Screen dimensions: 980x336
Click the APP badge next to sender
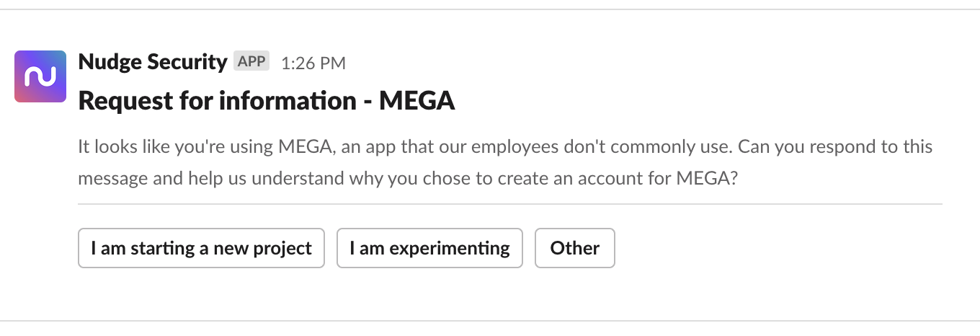(251, 62)
